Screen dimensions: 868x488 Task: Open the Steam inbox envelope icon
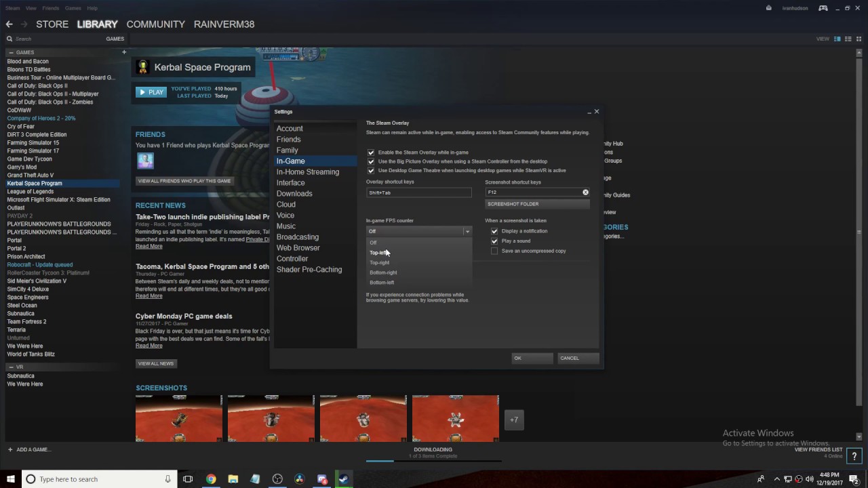[x=768, y=8]
